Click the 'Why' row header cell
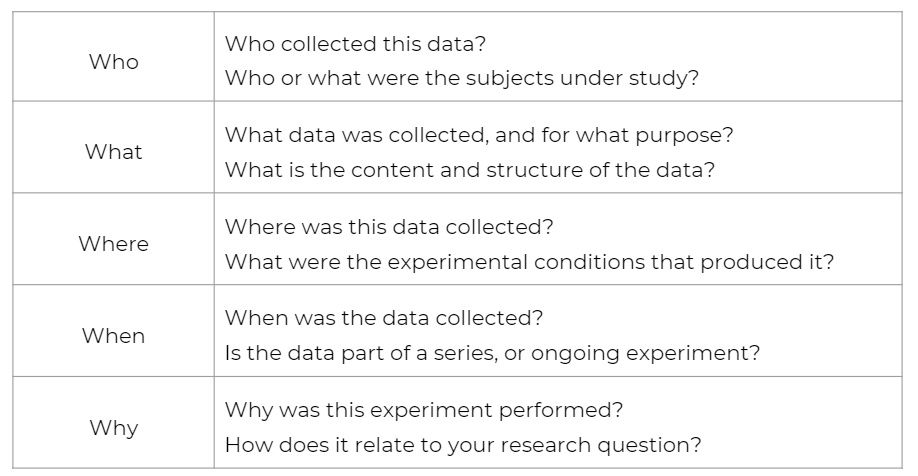This screenshot has height=476, width=918. pos(114,423)
